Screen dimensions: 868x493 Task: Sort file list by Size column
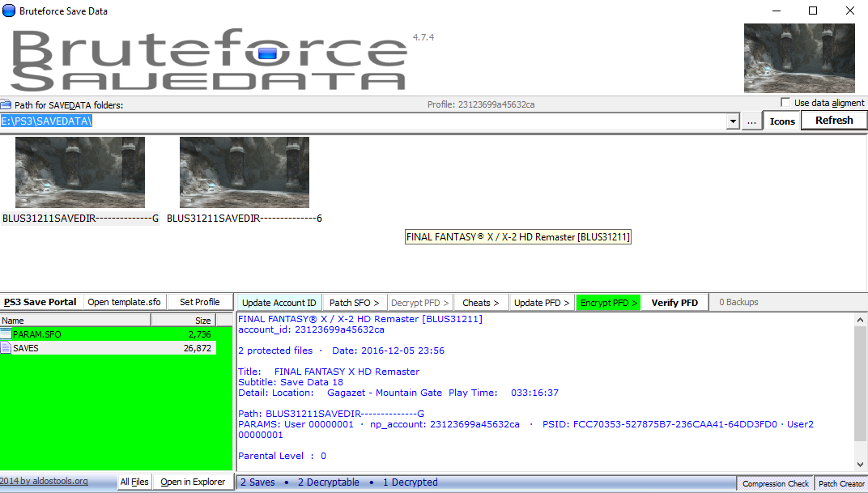(183, 321)
